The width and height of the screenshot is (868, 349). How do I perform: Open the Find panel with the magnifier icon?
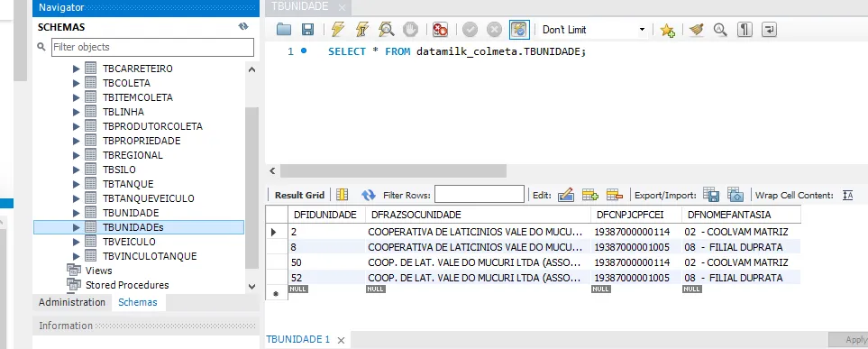pyautogui.click(x=720, y=30)
